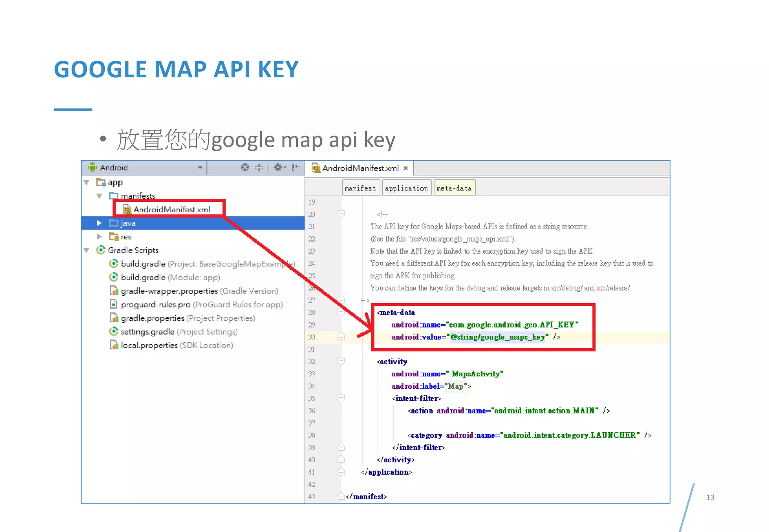Select AndroidManifest.xml in project tree
769x532 pixels.
[x=172, y=209]
